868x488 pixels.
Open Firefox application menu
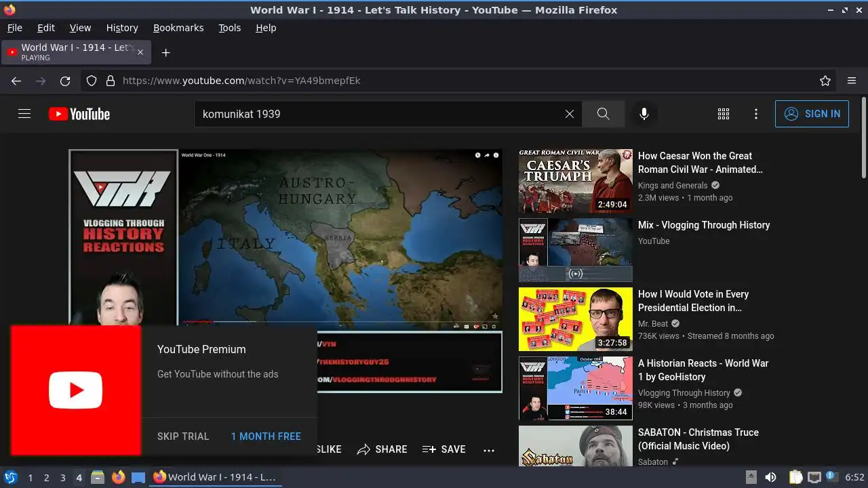pyautogui.click(x=852, y=81)
